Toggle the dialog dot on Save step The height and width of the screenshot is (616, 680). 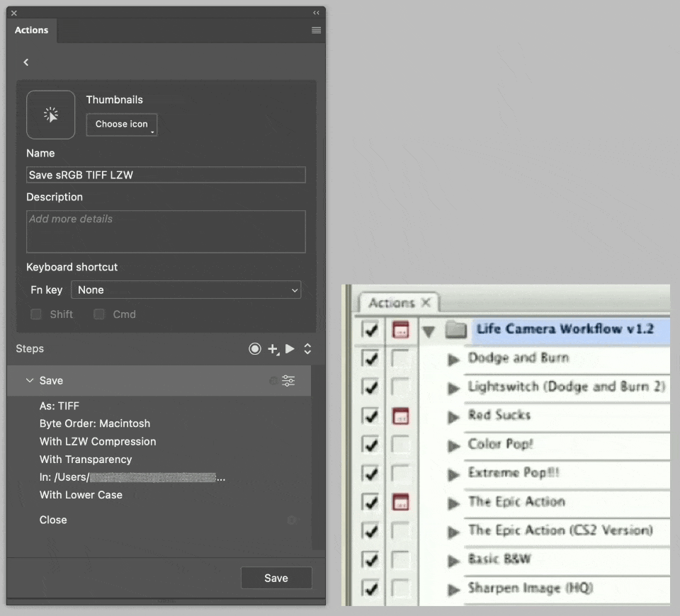pos(273,381)
